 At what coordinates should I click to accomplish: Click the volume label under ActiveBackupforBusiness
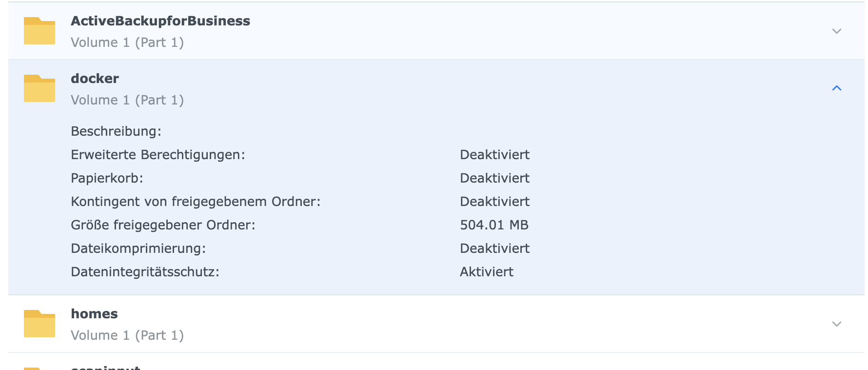pyautogui.click(x=127, y=42)
